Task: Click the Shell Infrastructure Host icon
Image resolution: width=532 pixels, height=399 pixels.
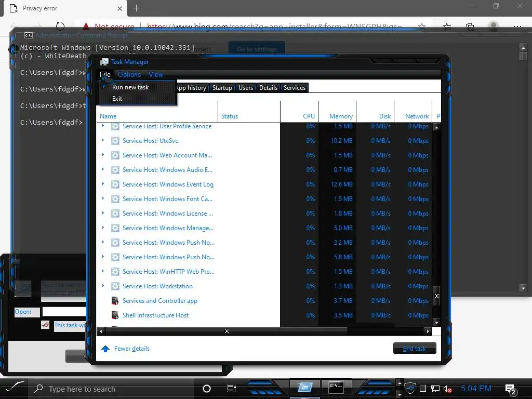Action: pos(115,315)
